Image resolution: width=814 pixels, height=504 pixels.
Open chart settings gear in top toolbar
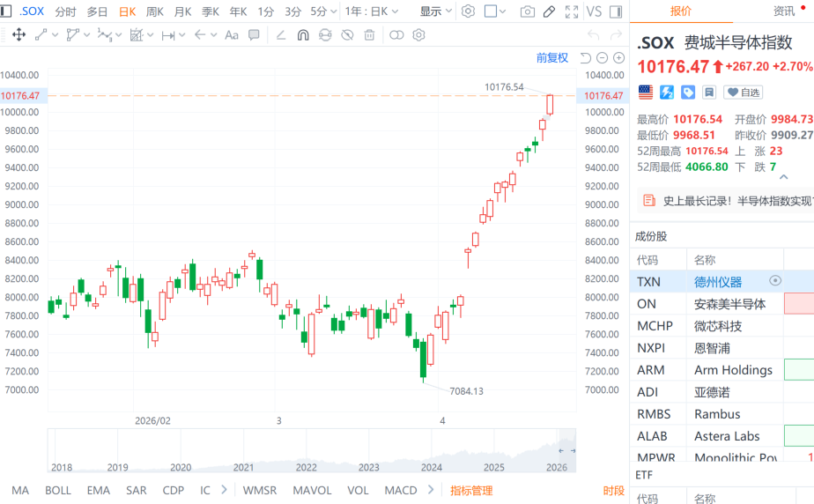pyautogui.click(x=468, y=11)
